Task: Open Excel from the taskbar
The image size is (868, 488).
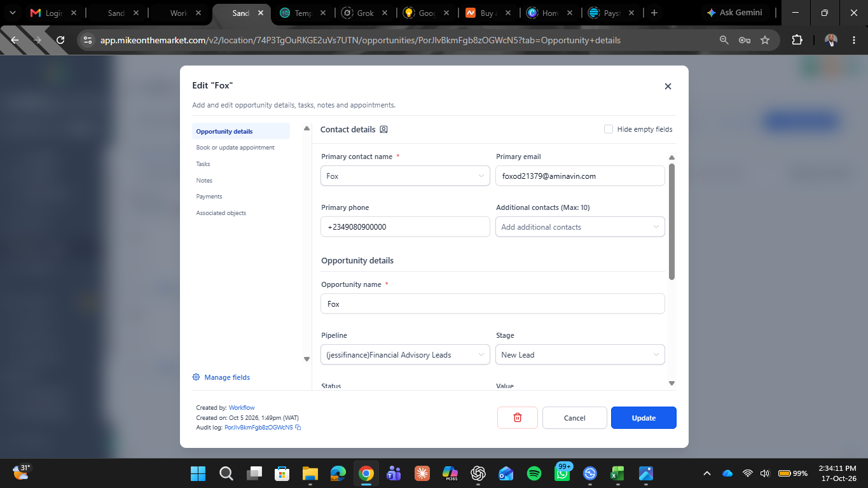Action: pyautogui.click(x=618, y=473)
